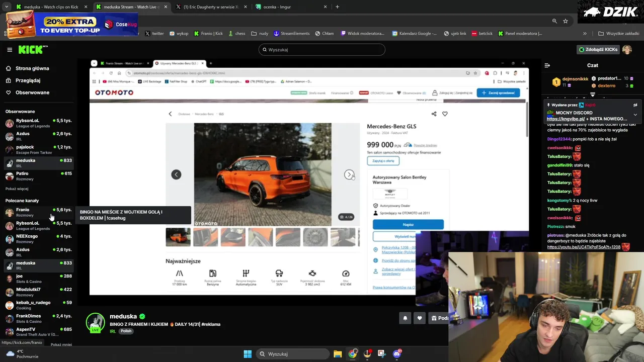The image size is (644, 362).
Task: Open chess bookmark
Action: point(236,34)
